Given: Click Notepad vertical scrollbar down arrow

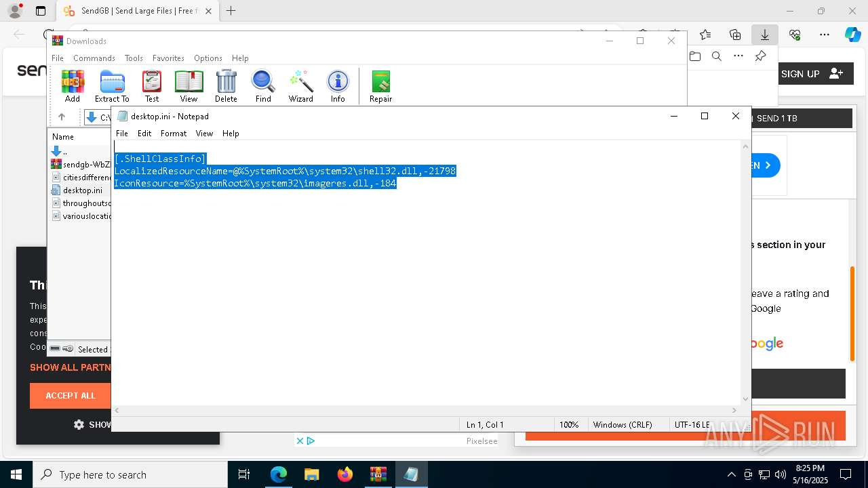Looking at the screenshot, I should [746, 399].
